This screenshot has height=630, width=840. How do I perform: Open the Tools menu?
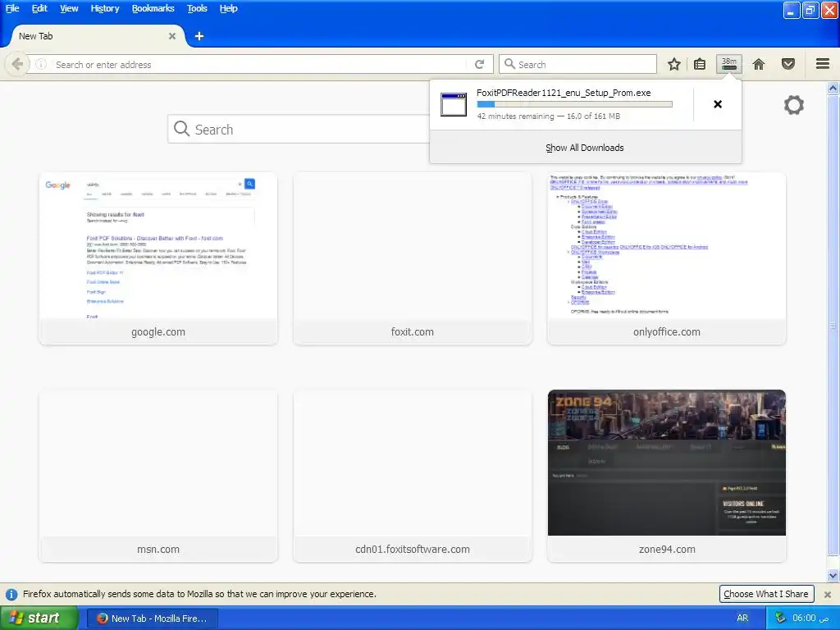[x=197, y=8]
